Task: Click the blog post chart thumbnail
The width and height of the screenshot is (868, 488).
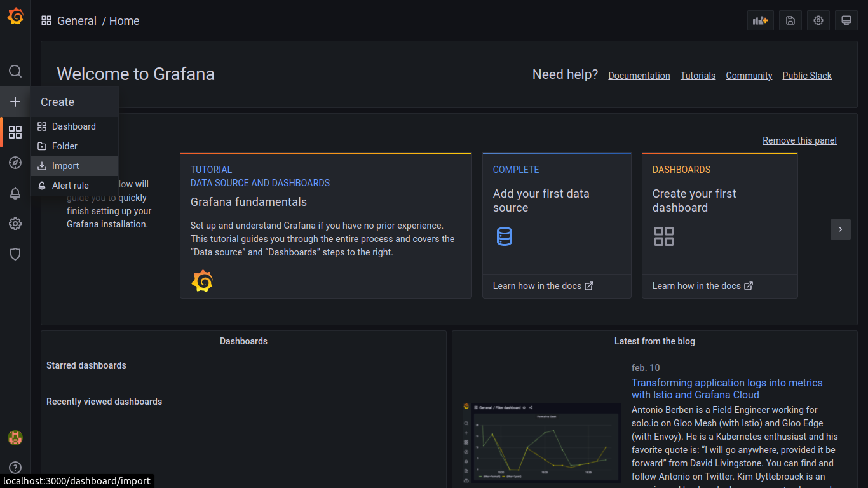Action: [541, 443]
